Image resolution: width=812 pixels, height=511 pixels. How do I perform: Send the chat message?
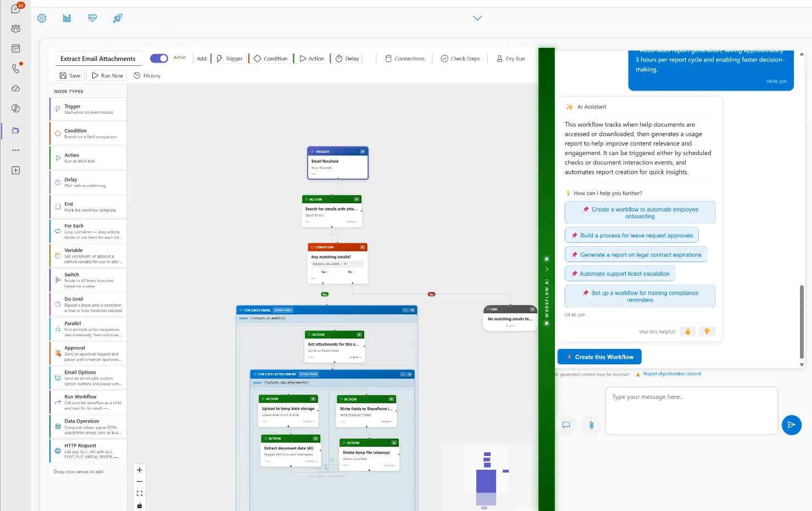(x=792, y=425)
